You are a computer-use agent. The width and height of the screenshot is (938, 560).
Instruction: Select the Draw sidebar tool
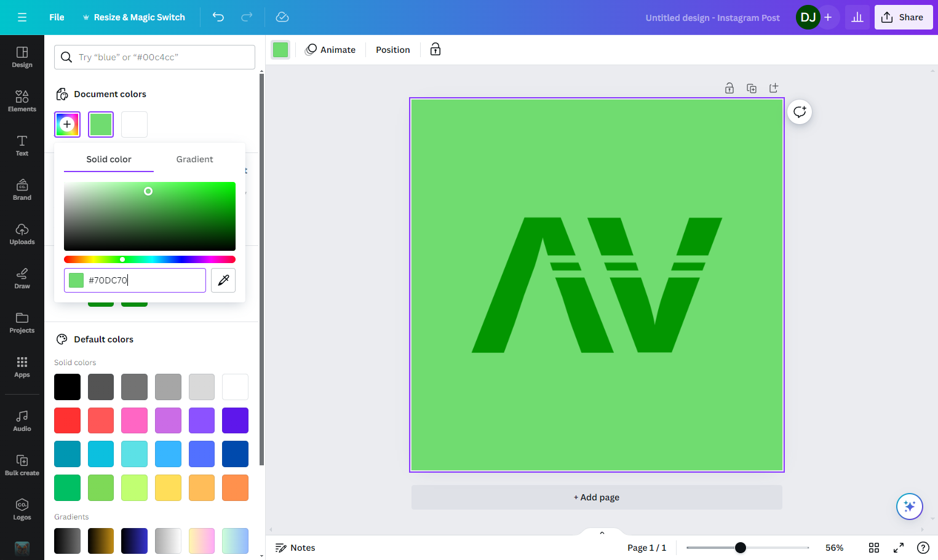pyautogui.click(x=22, y=278)
